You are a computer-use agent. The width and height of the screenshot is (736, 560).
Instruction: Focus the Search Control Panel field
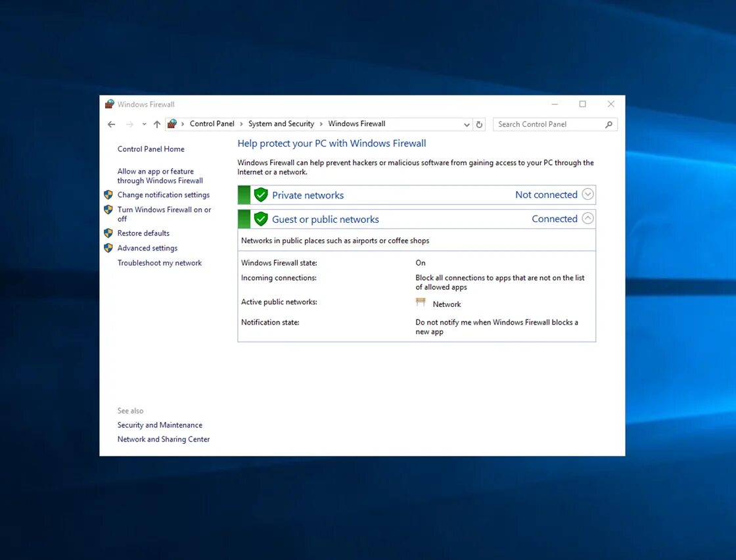pos(555,124)
